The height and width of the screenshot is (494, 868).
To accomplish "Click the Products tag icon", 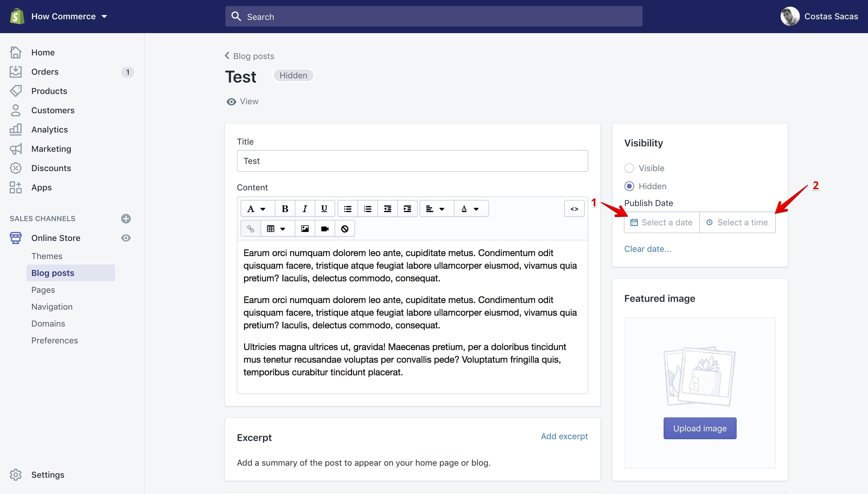I will pyautogui.click(x=16, y=91).
